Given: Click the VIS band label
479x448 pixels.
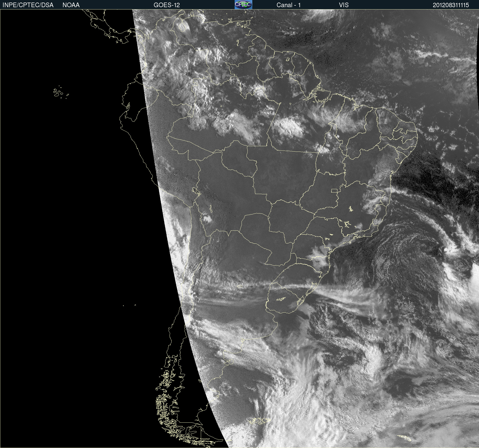Looking at the screenshot, I should [x=344, y=5].
